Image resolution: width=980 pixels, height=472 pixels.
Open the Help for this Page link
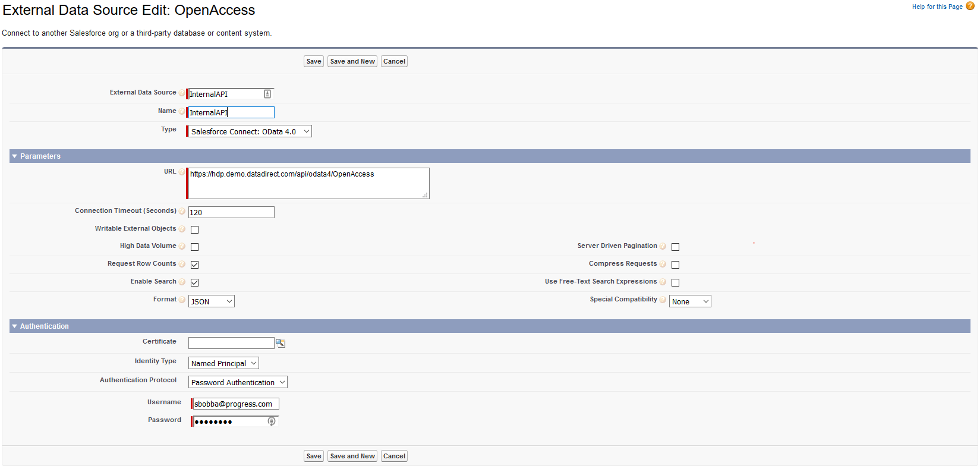pos(937,7)
